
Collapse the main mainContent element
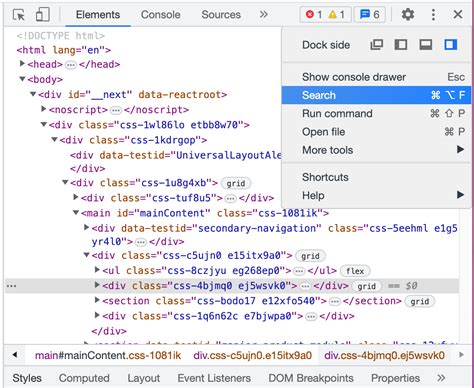coord(76,213)
